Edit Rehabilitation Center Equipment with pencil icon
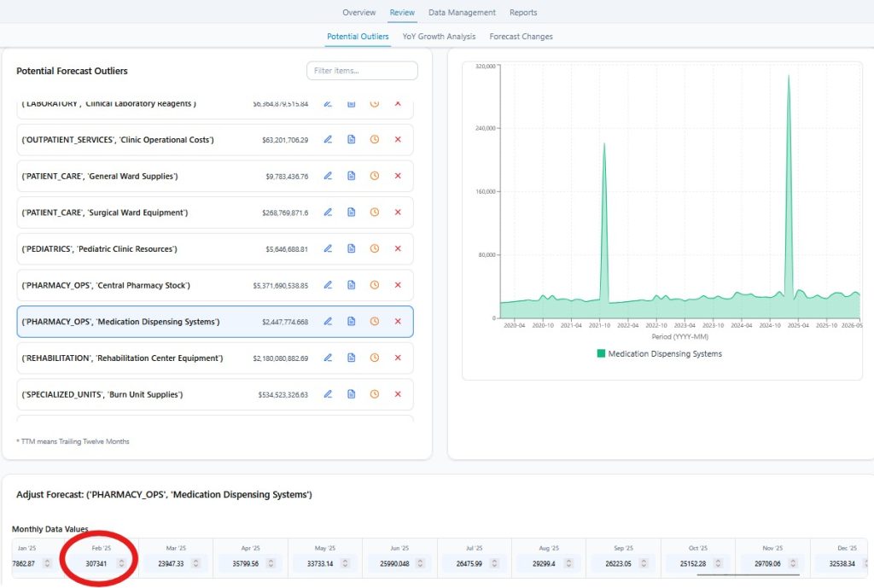 [328, 358]
